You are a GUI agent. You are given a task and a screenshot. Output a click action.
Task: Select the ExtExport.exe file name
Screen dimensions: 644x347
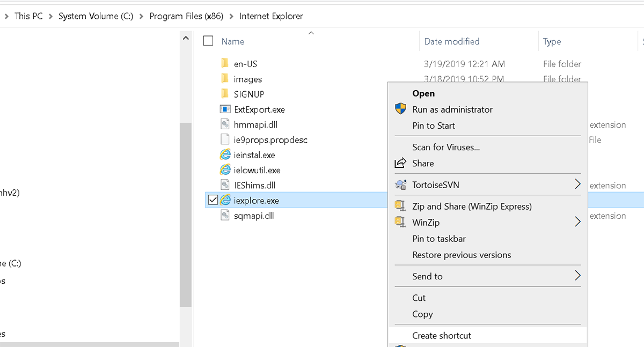[259, 109]
